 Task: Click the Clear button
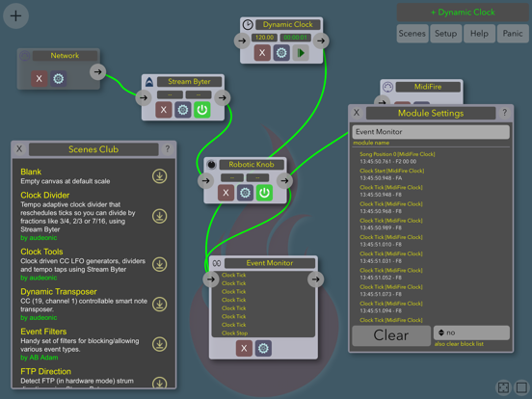pos(391,335)
